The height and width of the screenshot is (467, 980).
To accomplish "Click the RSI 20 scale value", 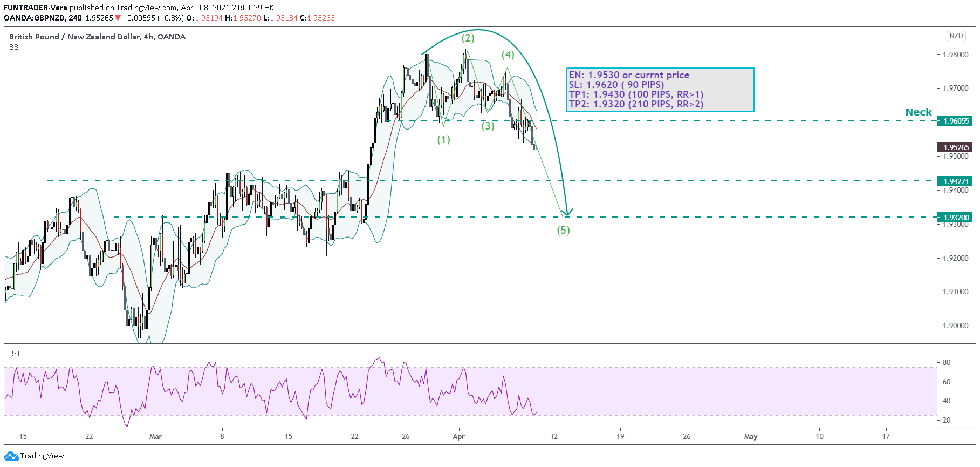I will [x=947, y=420].
